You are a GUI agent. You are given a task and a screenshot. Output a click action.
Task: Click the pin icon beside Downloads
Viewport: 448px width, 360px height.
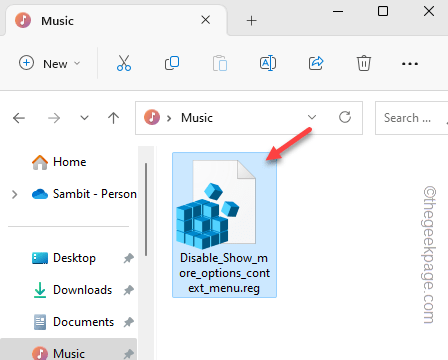pyautogui.click(x=129, y=290)
